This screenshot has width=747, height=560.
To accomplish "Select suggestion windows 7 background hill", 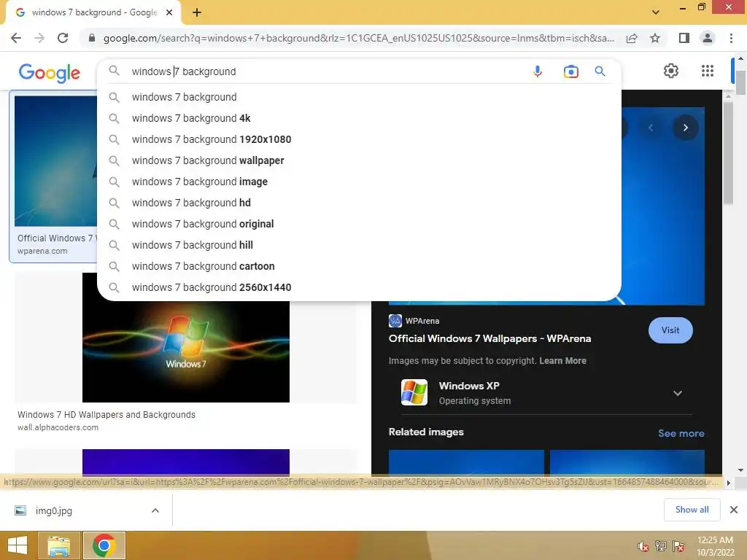I will tap(359, 245).
